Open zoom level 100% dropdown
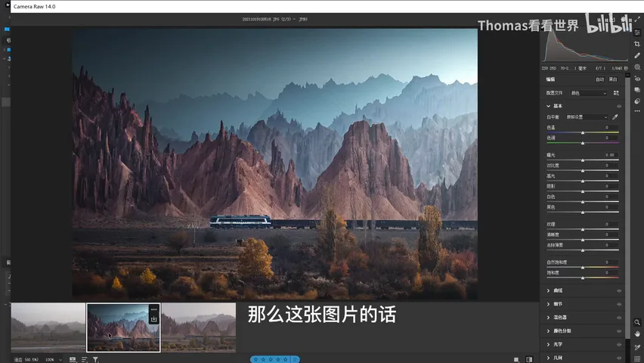The height and width of the screenshot is (363, 644). [x=54, y=360]
